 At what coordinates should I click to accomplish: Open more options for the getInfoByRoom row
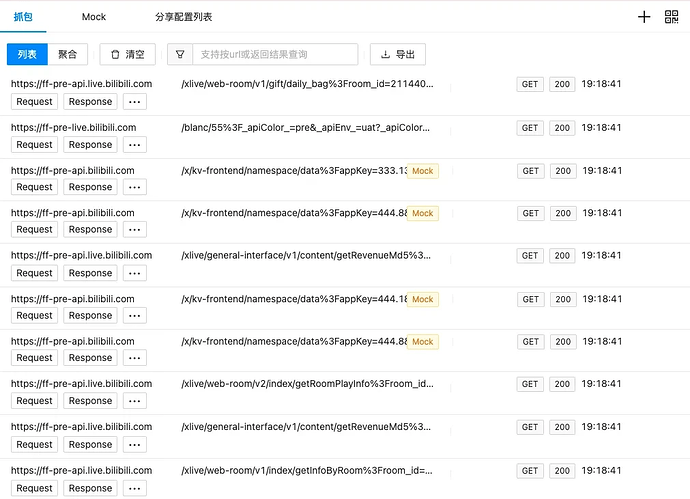click(x=135, y=488)
